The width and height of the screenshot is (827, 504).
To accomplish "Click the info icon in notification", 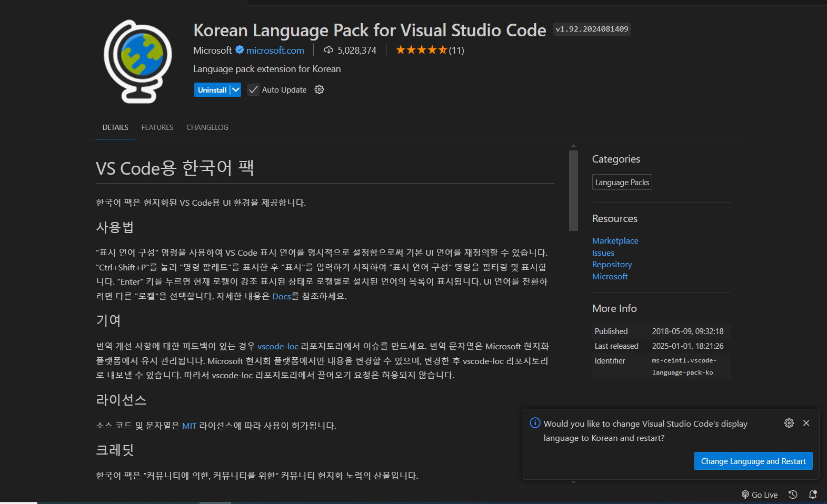I will pos(535,423).
